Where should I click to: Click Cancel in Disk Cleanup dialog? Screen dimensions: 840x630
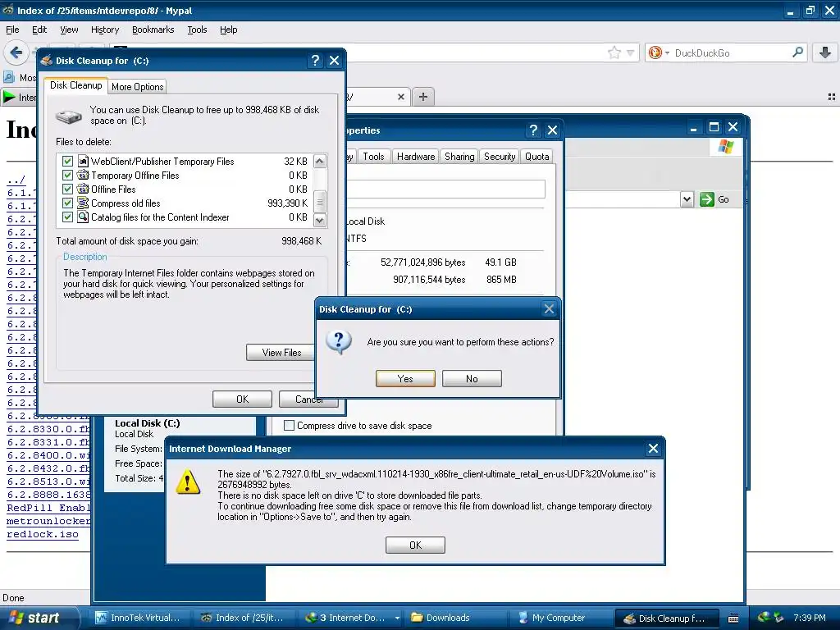point(308,399)
